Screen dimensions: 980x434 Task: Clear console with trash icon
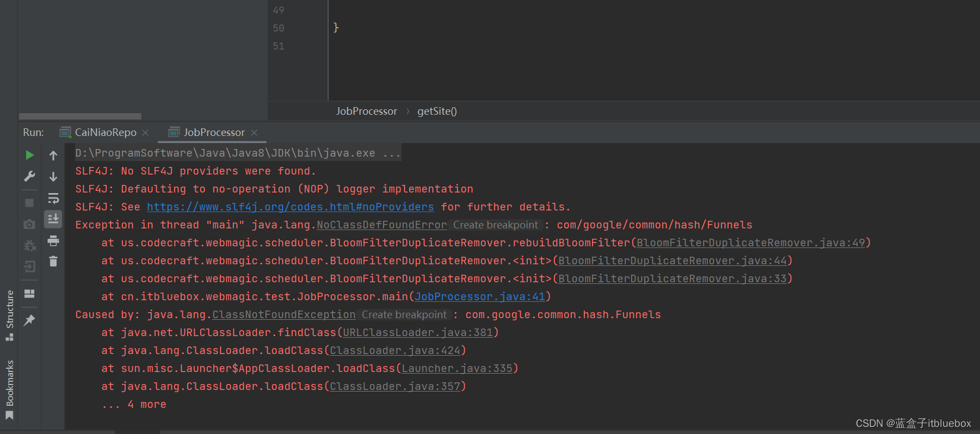coord(53,262)
